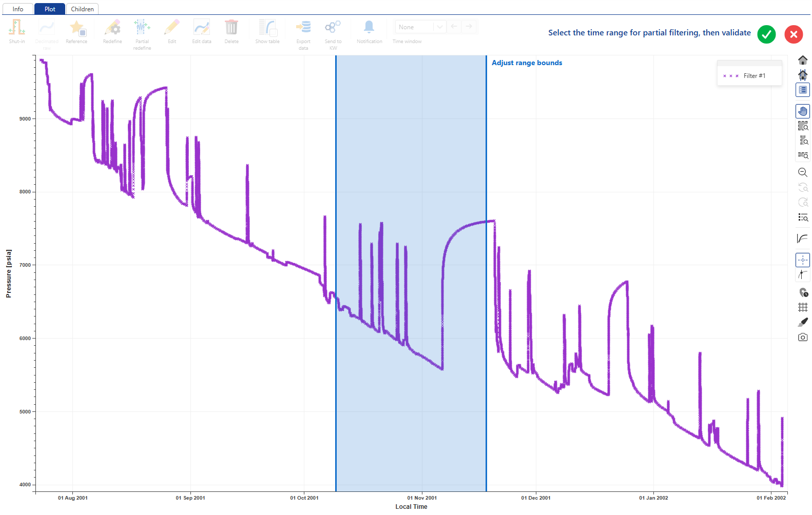Click the vertical zoom tool icon
This screenshot has width=812, height=515.
pyautogui.click(x=803, y=141)
